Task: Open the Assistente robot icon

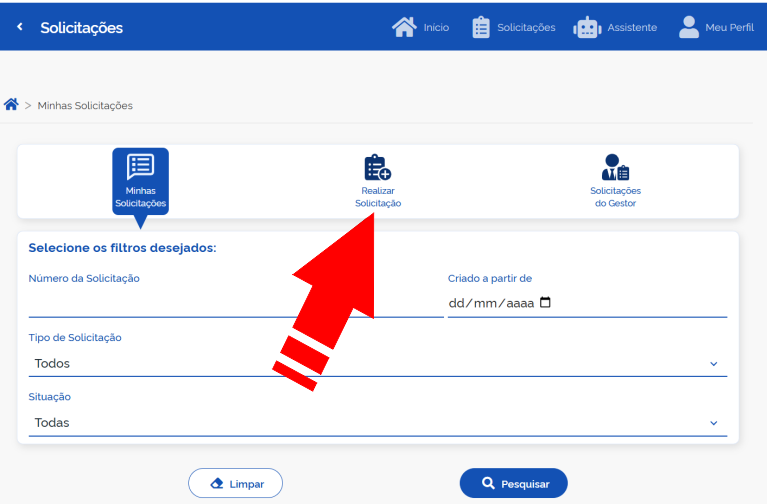Action: [x=587, y=27]
